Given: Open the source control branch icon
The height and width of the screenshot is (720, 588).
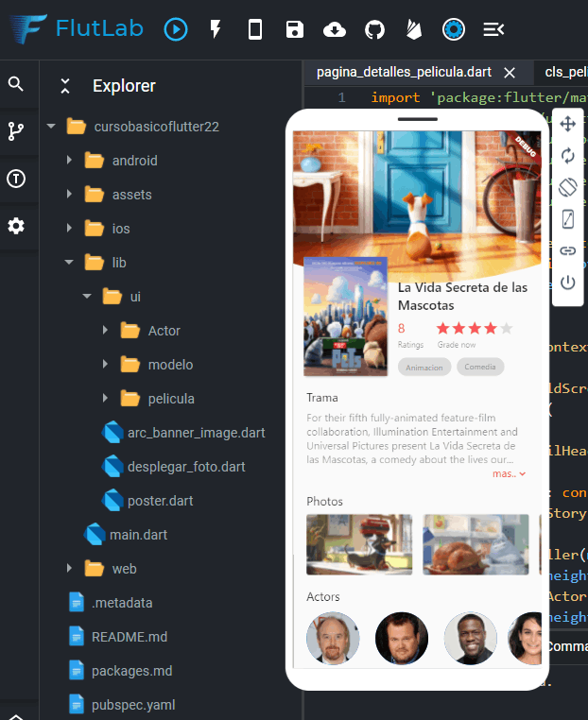Looking at the screenshot, I should pyautogui.click(x=16, y=131).
